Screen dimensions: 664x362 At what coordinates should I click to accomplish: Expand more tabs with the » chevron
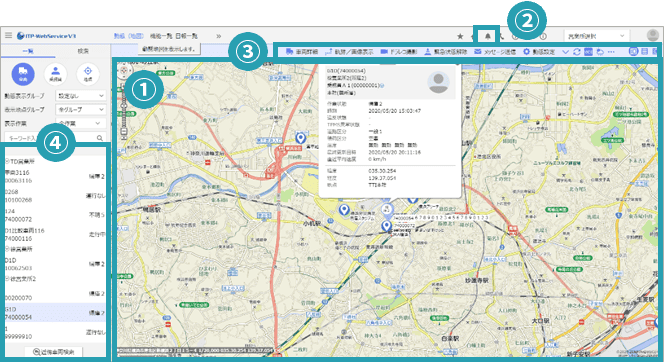click(x=219, y=36)
